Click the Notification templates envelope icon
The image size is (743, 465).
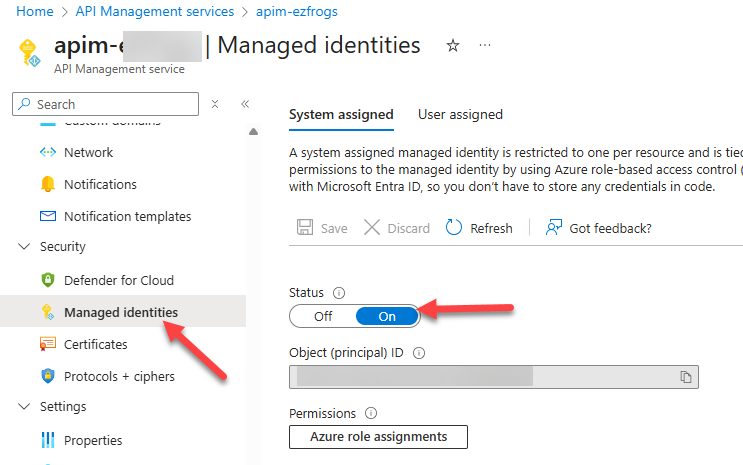[48, 216]
